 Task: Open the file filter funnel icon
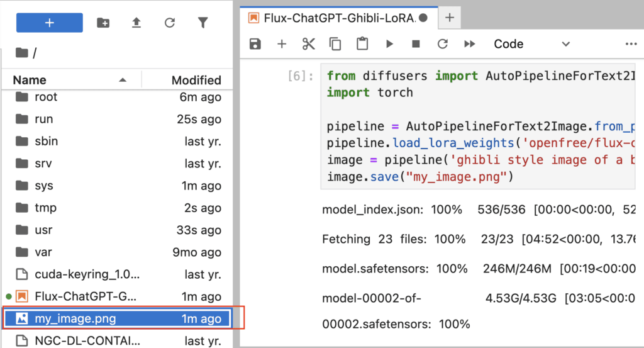coord(203,23)
